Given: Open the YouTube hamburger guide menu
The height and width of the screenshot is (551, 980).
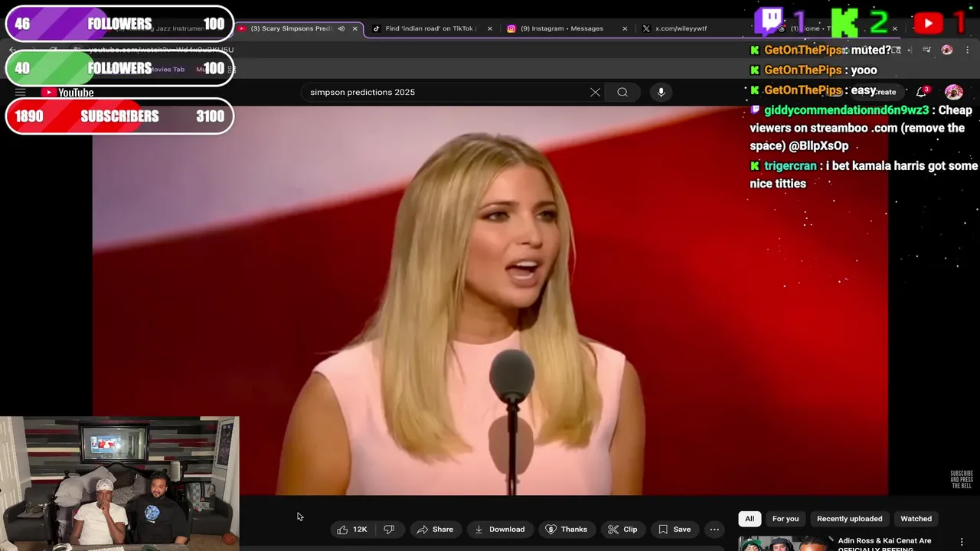Looking at the screenshot, I should point(21,93).
